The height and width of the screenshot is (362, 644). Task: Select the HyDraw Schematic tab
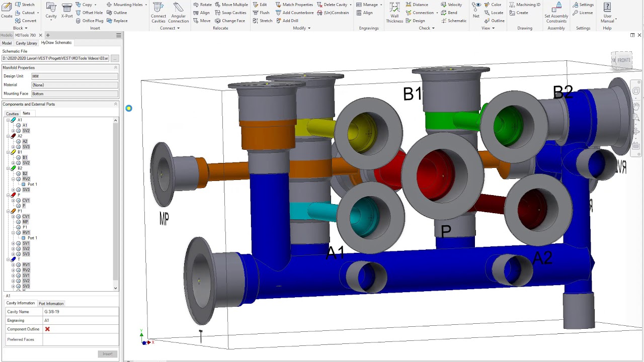tap(56, 43)
